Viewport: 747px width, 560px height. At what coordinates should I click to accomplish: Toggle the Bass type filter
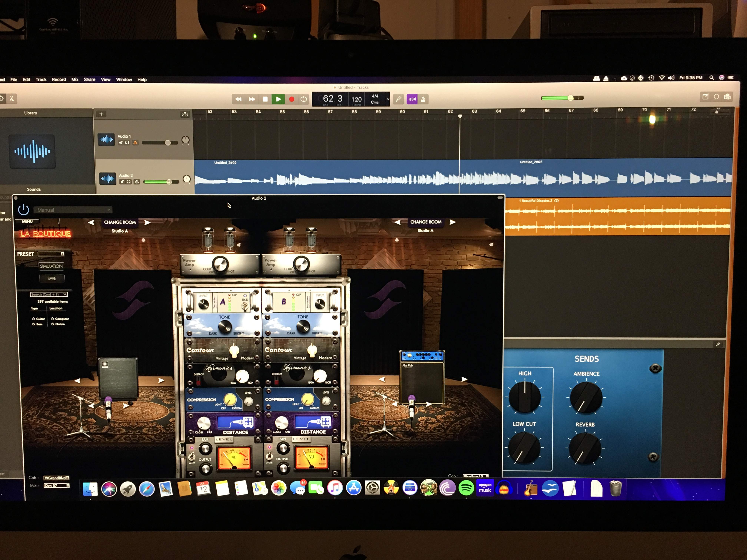coord(37,324)
